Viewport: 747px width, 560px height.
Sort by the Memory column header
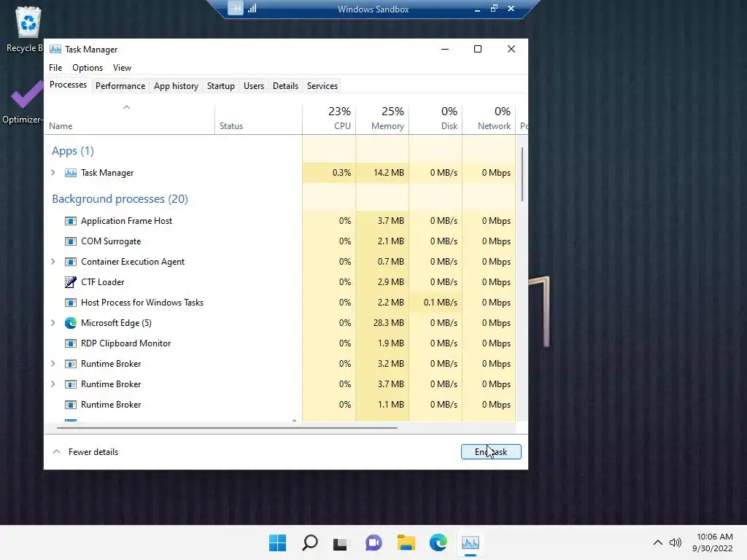coord(382,118)
